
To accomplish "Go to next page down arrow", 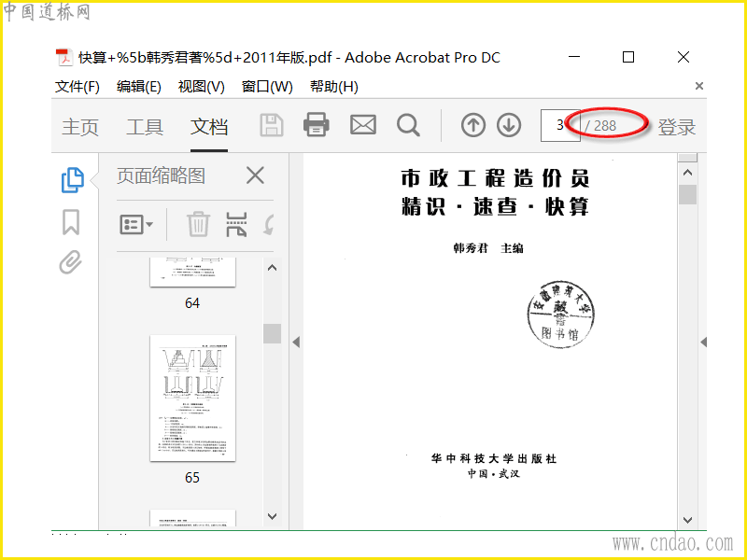I will [509, 126].
